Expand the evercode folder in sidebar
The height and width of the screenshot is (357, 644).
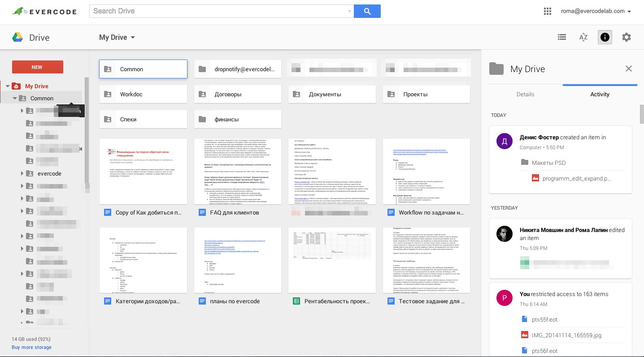22,174
